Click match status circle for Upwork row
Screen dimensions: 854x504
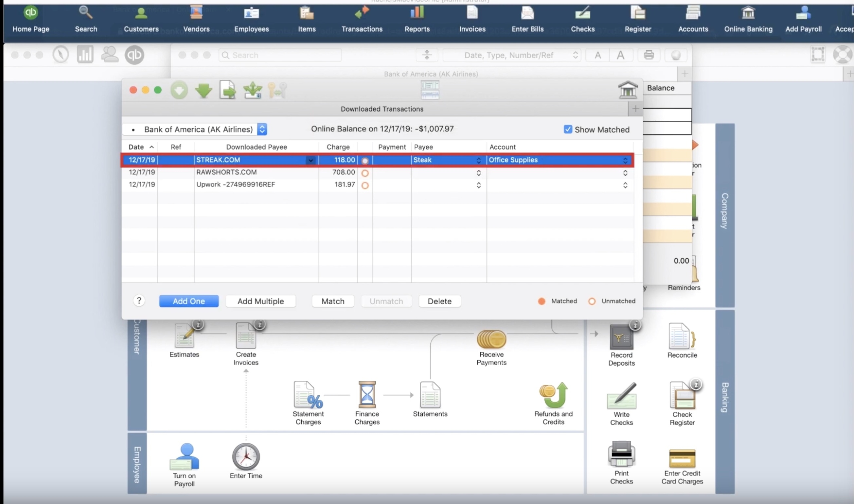pos(365,185)
